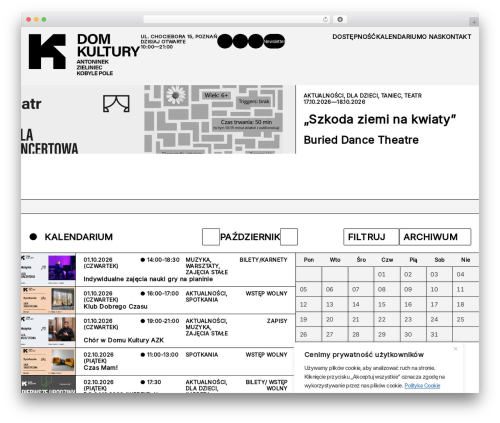Select day 08 in the calendar grid

387,289
